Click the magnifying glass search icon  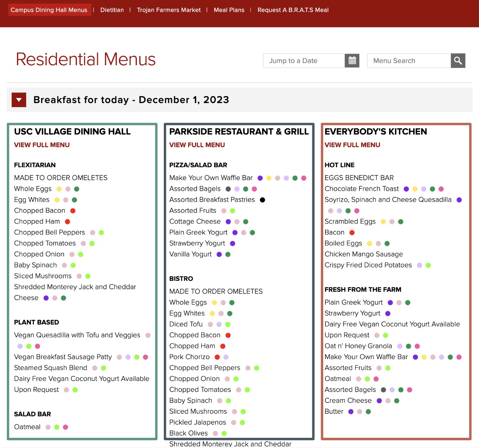458,61
